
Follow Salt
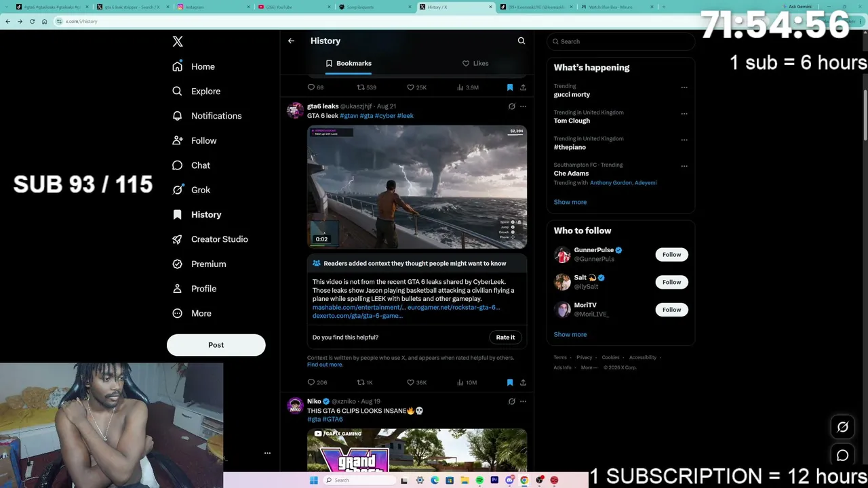671,282
